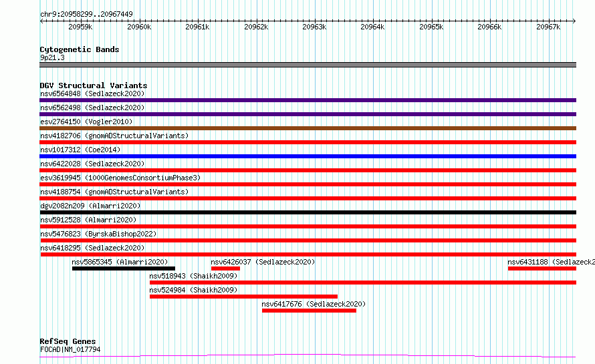Click the DGV Structural Variants track title
The image size is (595, 364).
point(94,85)
